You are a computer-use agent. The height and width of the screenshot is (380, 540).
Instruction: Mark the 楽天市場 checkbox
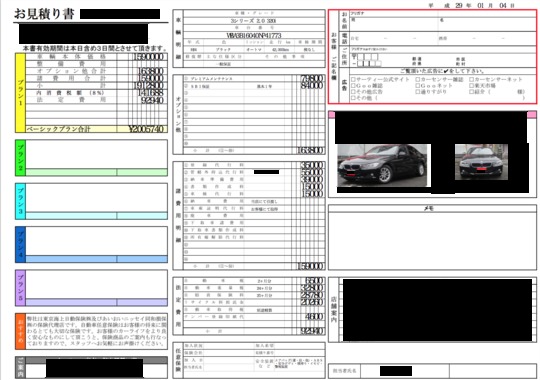[x=471, y=85]
